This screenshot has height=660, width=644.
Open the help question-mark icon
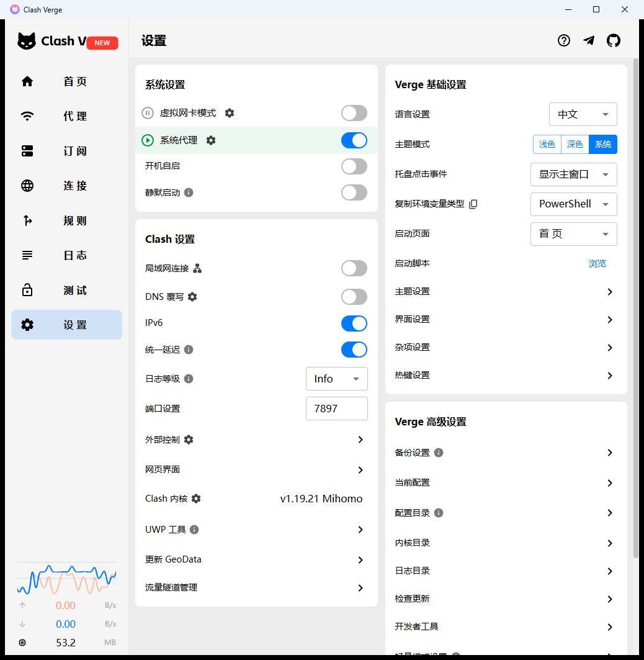point(564,40)
